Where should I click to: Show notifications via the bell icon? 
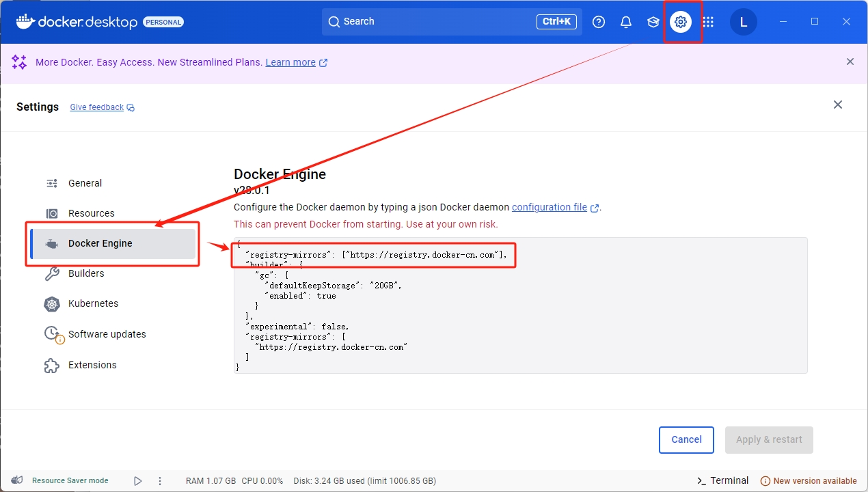(x=626, y=22)
